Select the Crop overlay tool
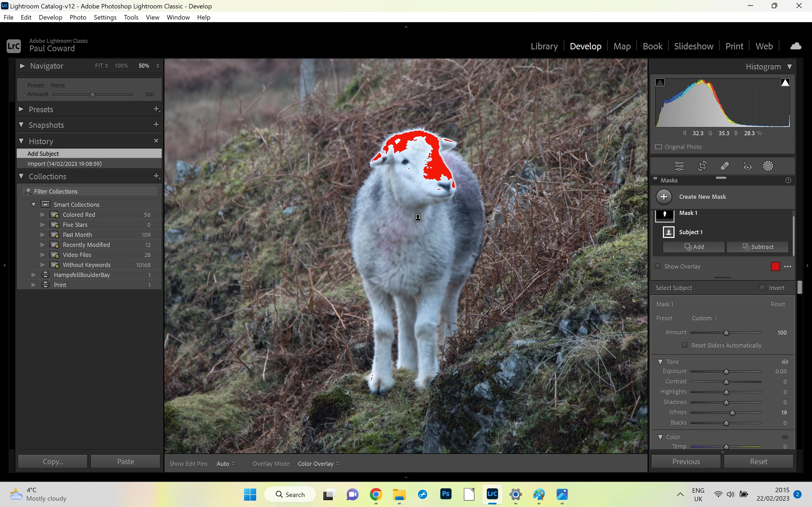This screenshot has width=812, height=507. [x=702, y=166]
